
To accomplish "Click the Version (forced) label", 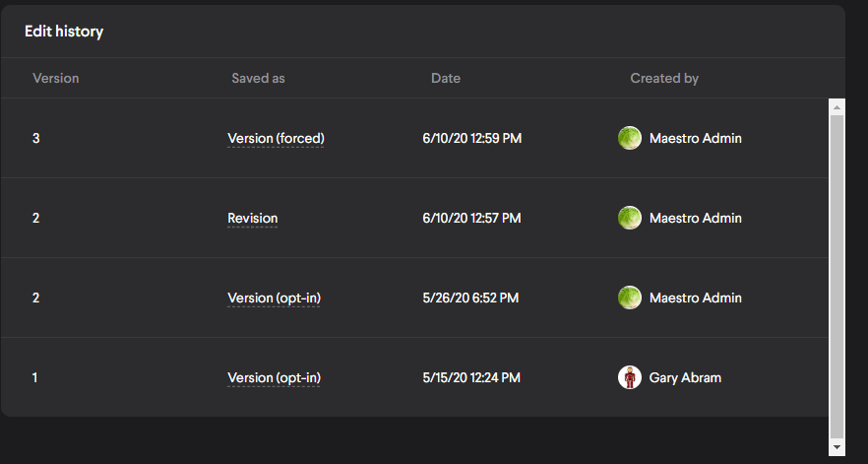I will coord(276,138).
